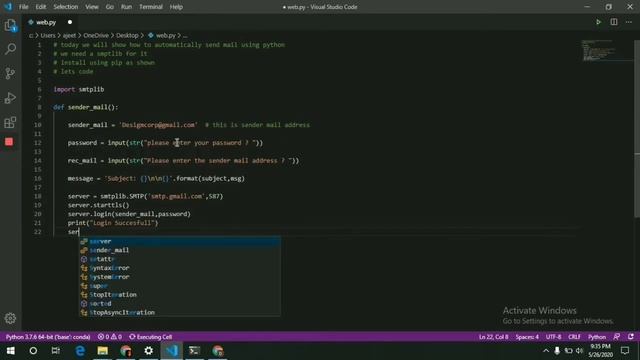The image size is (640, 360).
Task: Open the terminal app on taskbar
Action: (x=195, y=351)
